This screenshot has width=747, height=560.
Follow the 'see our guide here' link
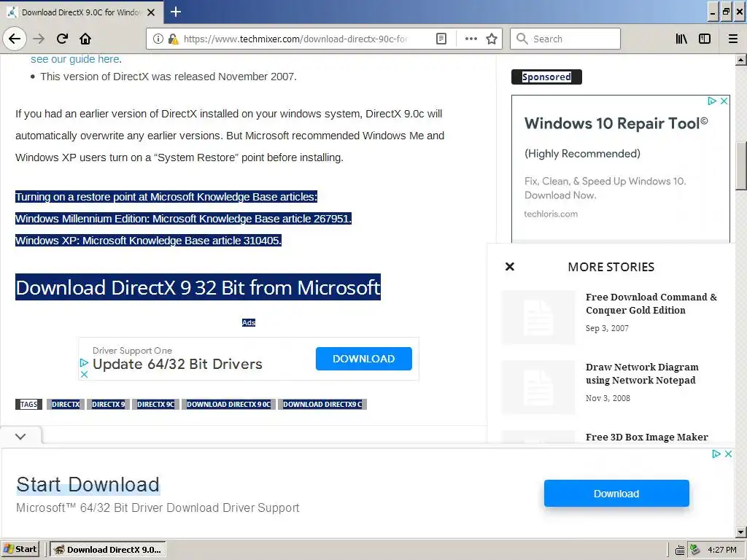click(75, 59)
